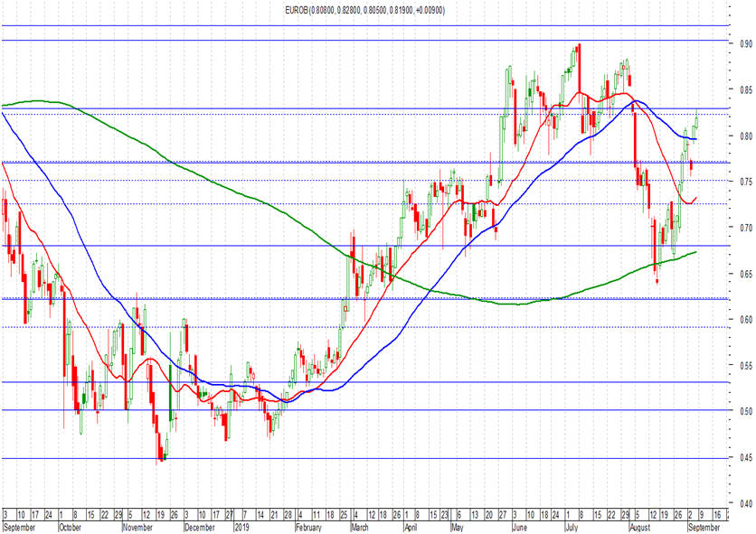Select the 0.80 price axis label
Screen dimensions: 756x534
point(746,136)
